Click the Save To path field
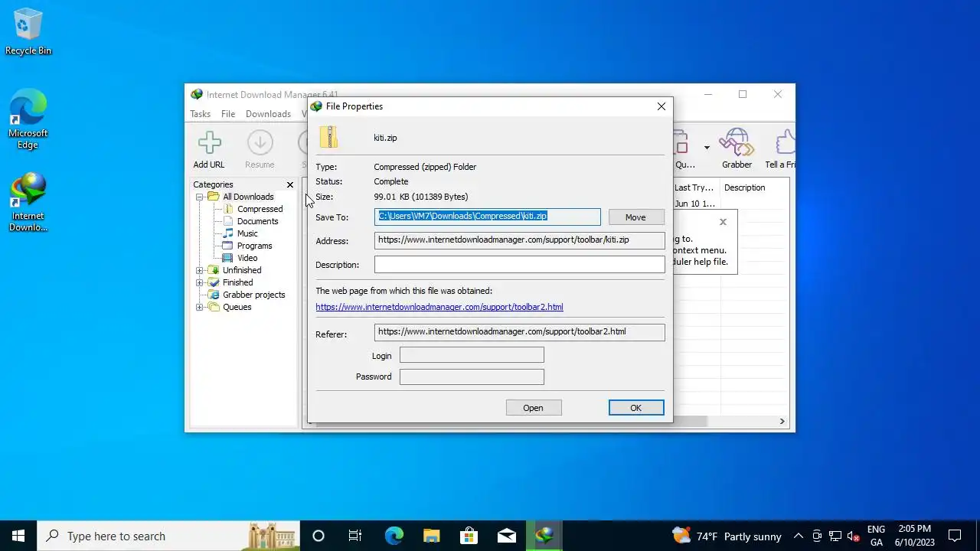 click(x=488, y=217)
